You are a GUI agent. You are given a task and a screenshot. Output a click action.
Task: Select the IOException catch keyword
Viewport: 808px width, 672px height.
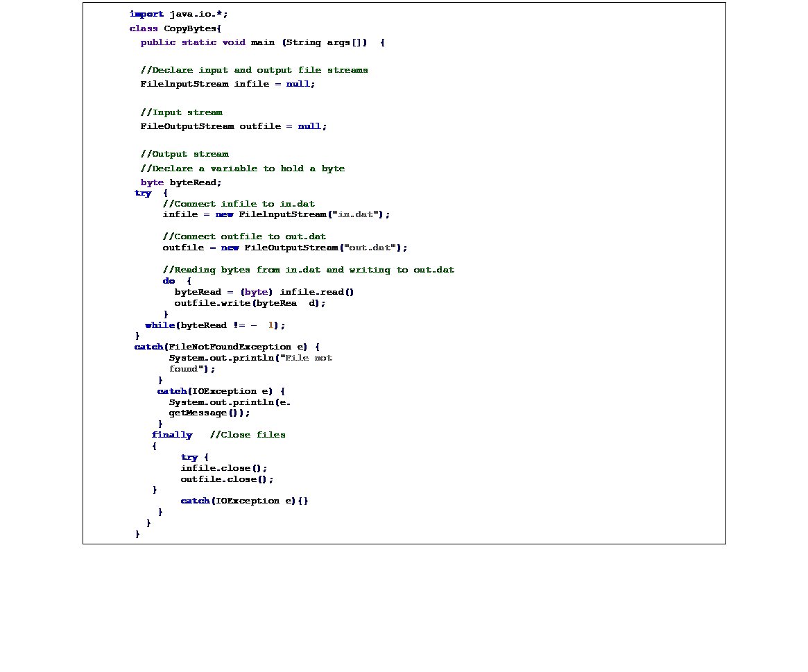coord(172,391)
